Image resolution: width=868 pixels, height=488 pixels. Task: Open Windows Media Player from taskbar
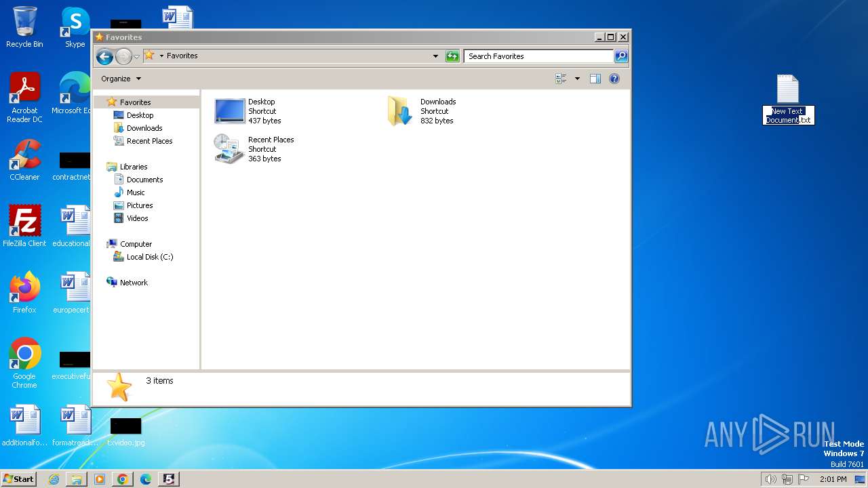[x=100, y=479]
